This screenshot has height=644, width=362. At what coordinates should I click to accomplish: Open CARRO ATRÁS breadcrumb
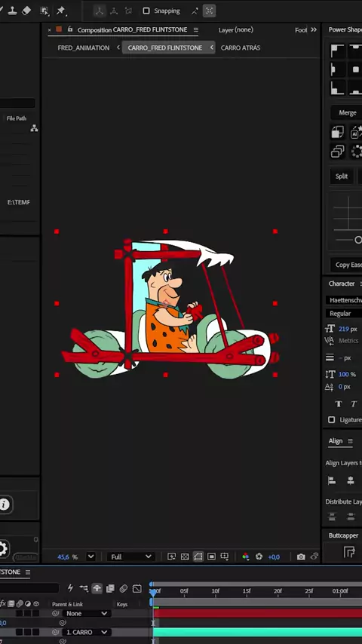coord(241,48)
